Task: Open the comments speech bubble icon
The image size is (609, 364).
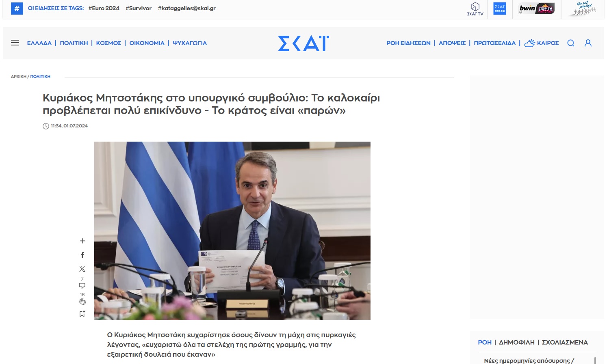Action: click(x=82, y=286)
